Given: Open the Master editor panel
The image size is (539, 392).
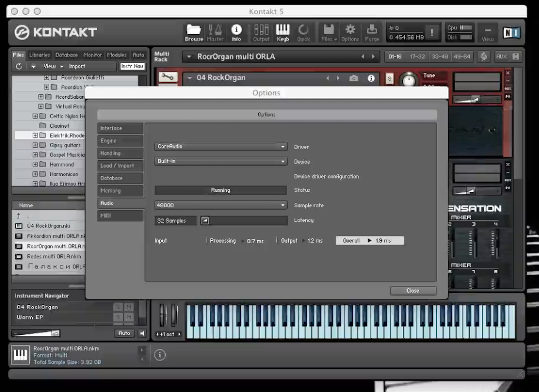Looking at the screenshot, I should pos(215,33).
